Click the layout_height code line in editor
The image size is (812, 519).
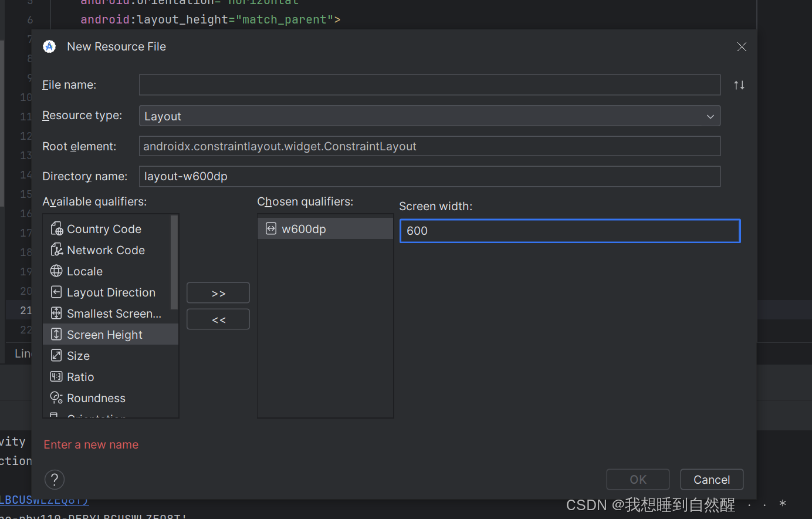click(x=211, y=19)
